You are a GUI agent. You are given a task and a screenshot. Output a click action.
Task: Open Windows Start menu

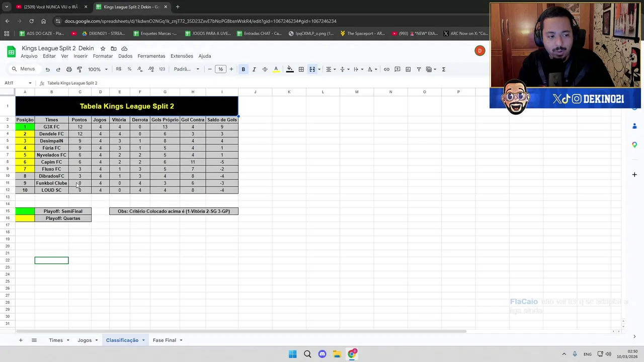click(292, 354)
